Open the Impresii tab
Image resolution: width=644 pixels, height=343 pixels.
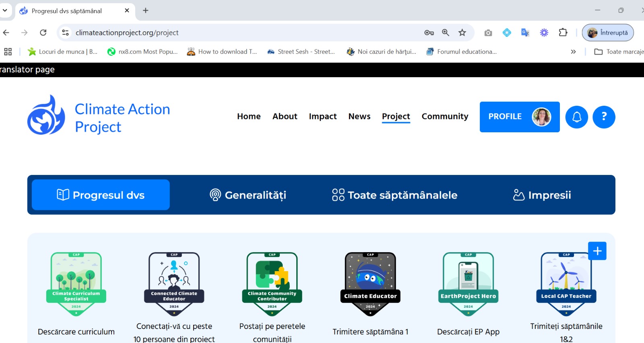pos(542,195)
